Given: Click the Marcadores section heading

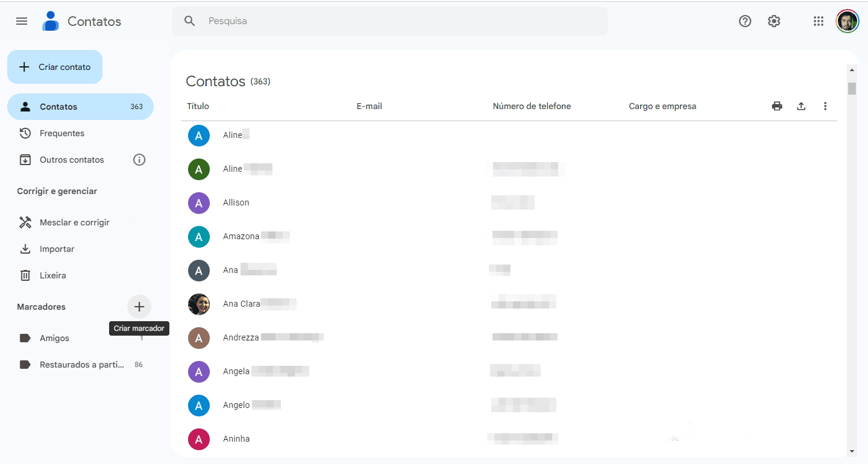Looking at the screenshot, I should click(41, 307).
